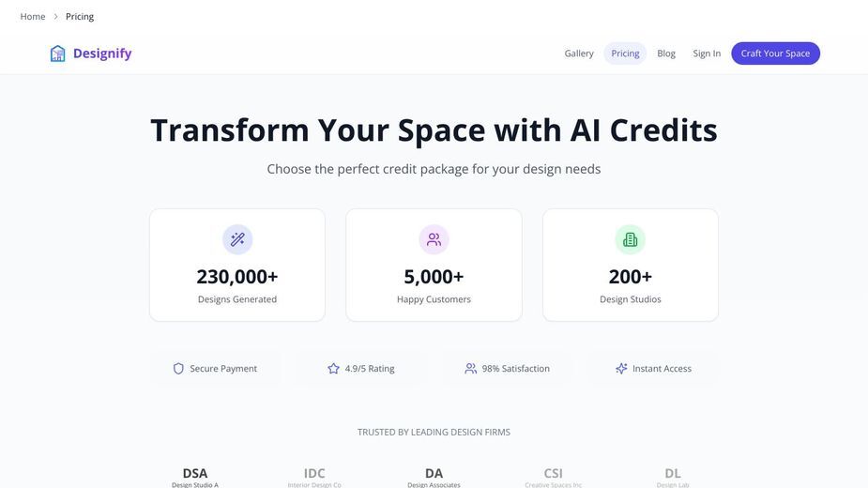Click the Designify brand name text

pyautogui.click(x=102, y=53)
